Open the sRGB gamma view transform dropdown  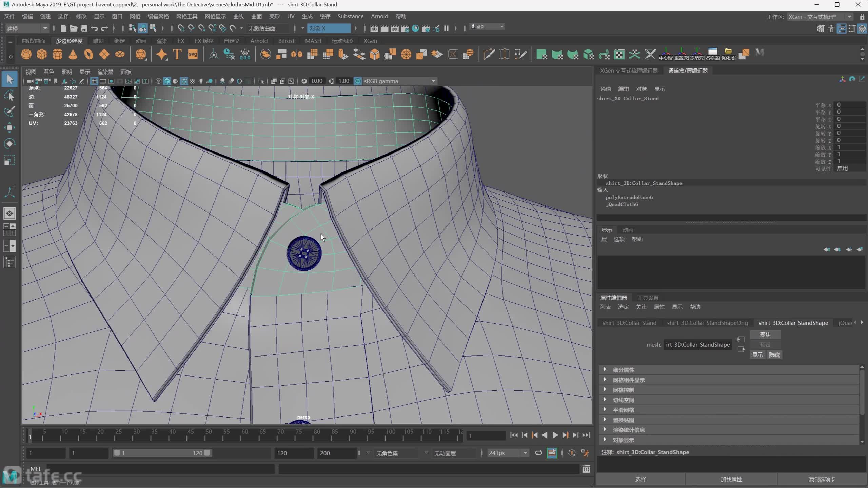(x=399, y=81)
